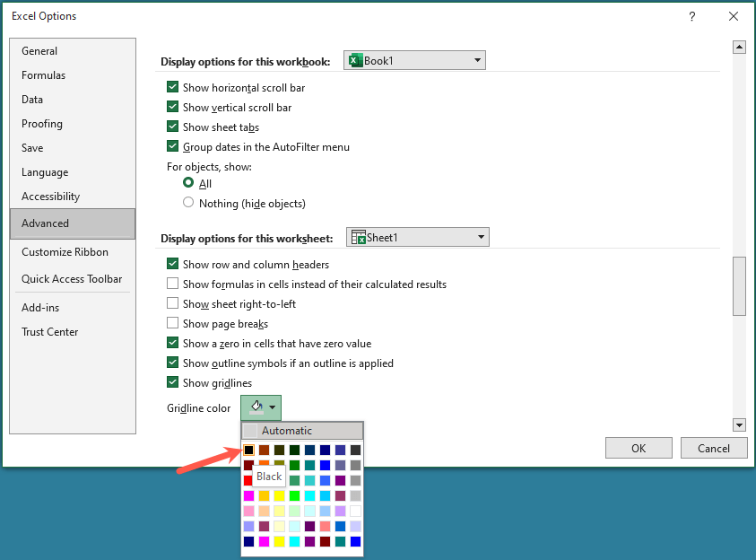Choose Automatic gridline color

(x=302, y=430)
